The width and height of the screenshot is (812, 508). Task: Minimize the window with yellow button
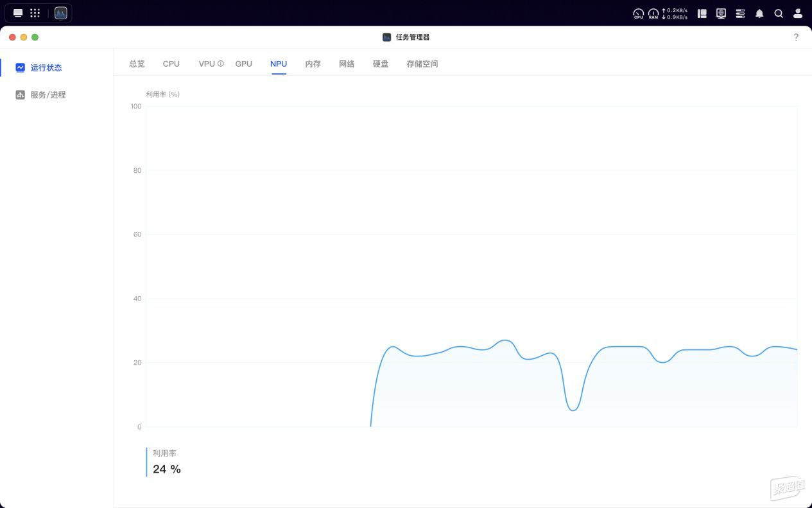24,37
